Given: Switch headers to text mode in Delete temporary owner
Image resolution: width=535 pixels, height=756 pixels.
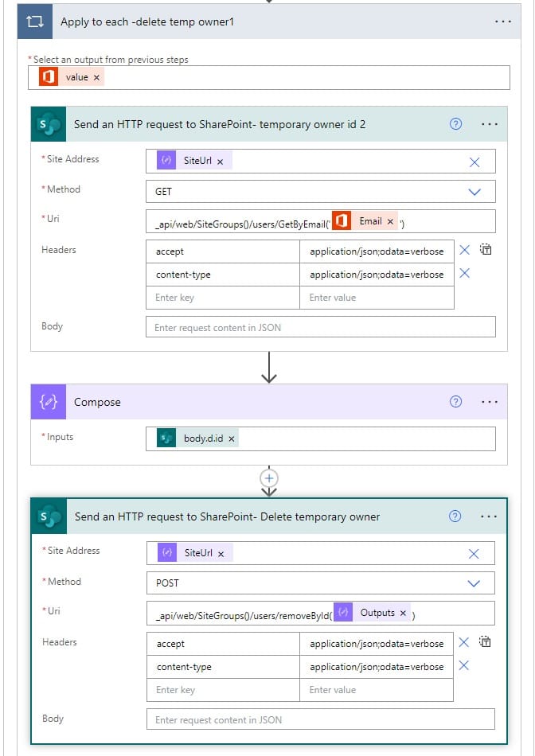Looking at the screenshot, I should (485, 641).
